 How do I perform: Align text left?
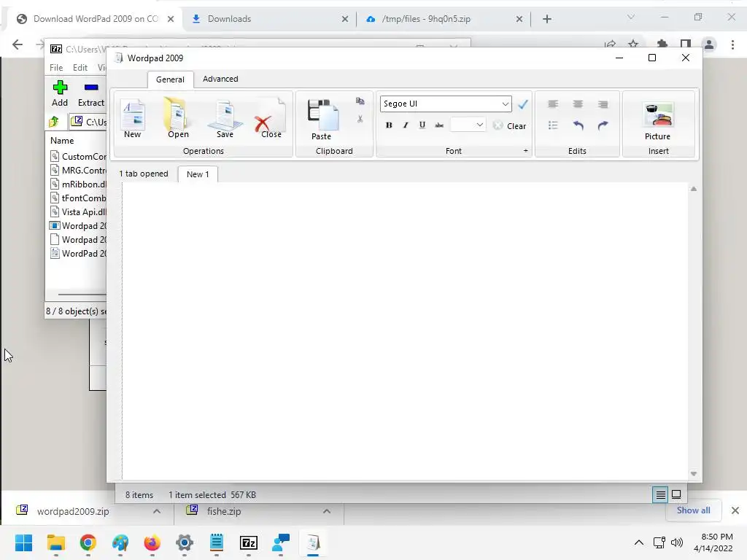[553, 104]
